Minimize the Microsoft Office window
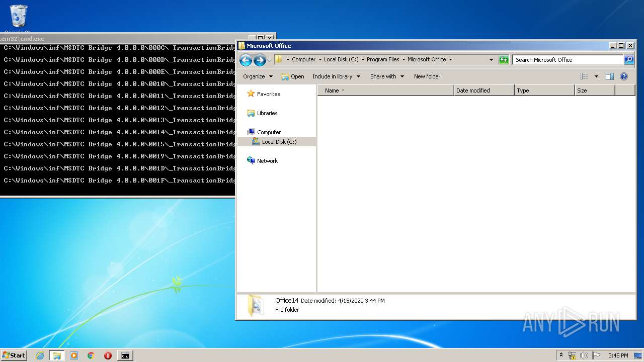 pos(613,46)
